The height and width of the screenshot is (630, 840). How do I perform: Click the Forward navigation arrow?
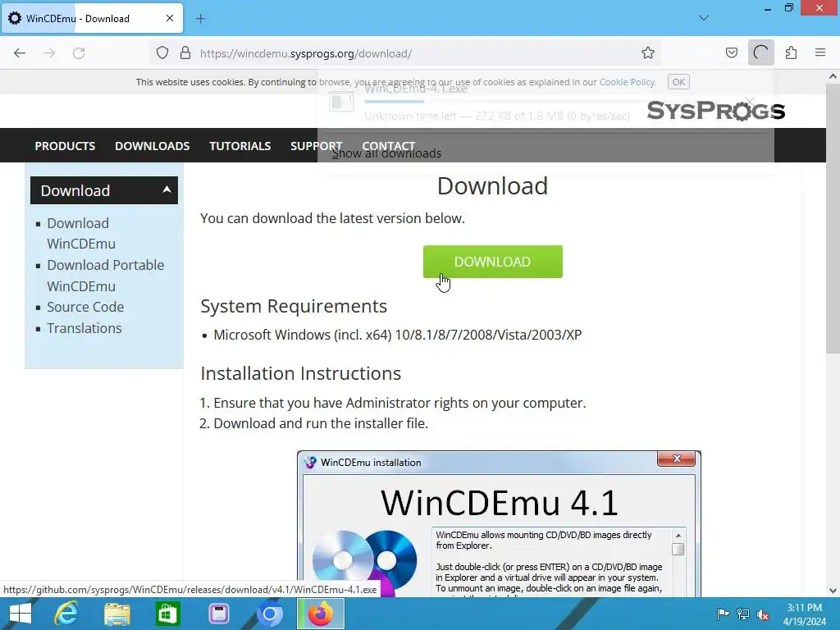[49, 53]
